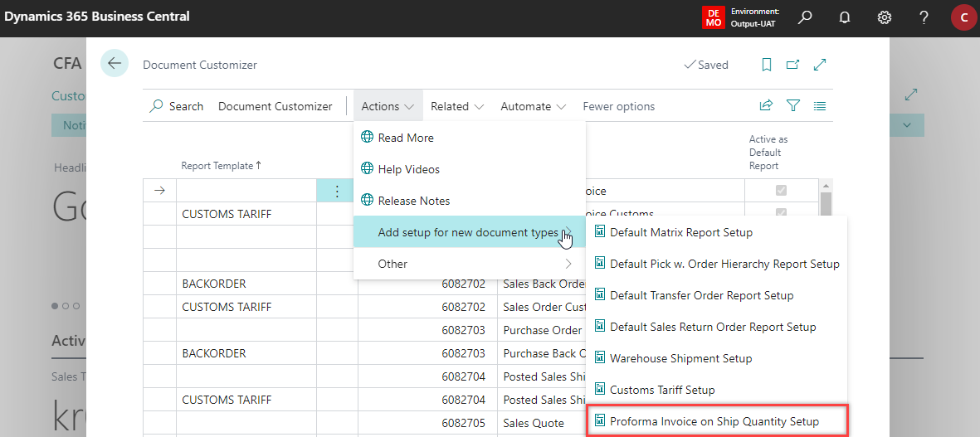Click the globe icon beside Help Videos

coord(367,169)
